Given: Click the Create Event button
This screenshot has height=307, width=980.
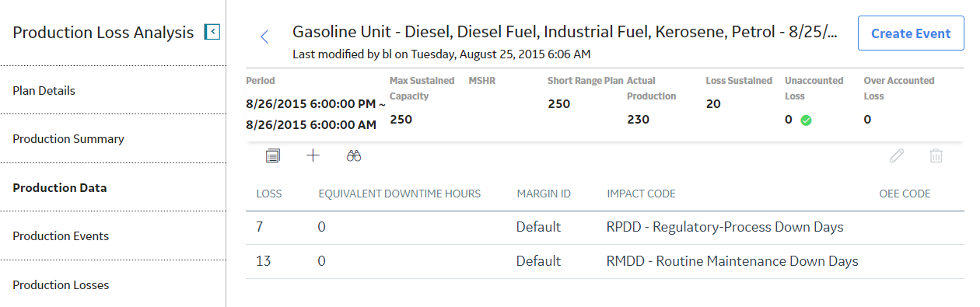Looking at the screenshot, I should [x=911, y=33].
